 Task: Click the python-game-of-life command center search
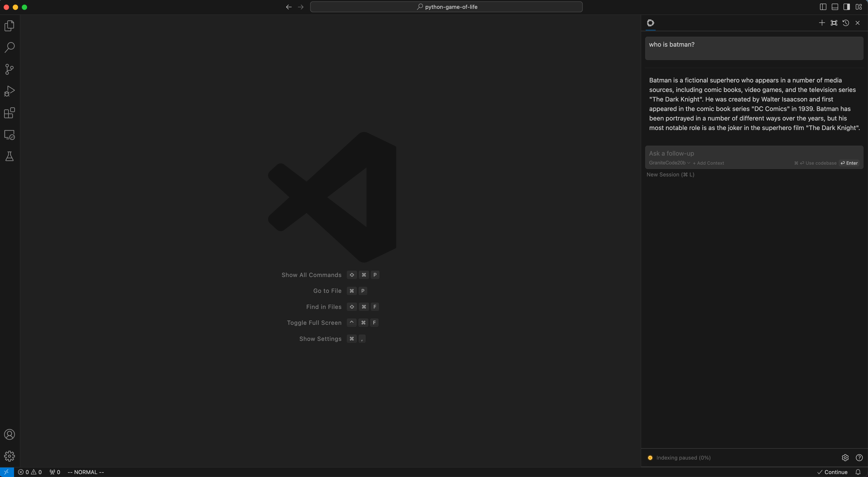coord(446,7)
